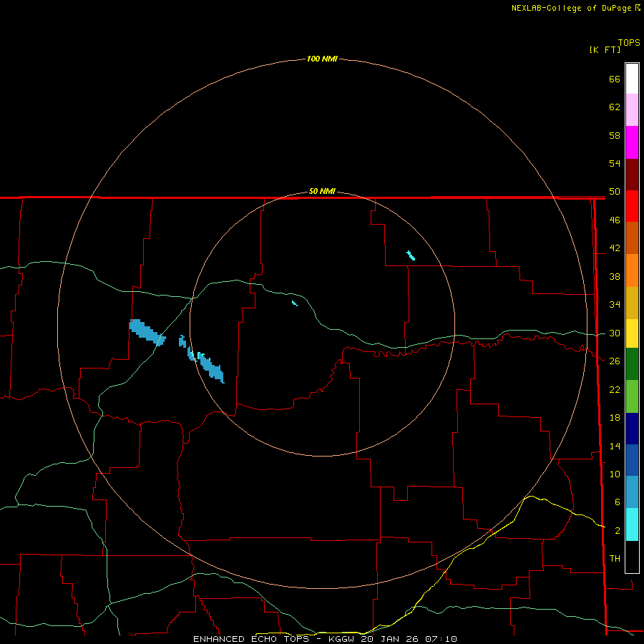This screenshot has height=644, width=644.
Task: Pick the medium blue legend swatch
Action: [x=632, y=460]
